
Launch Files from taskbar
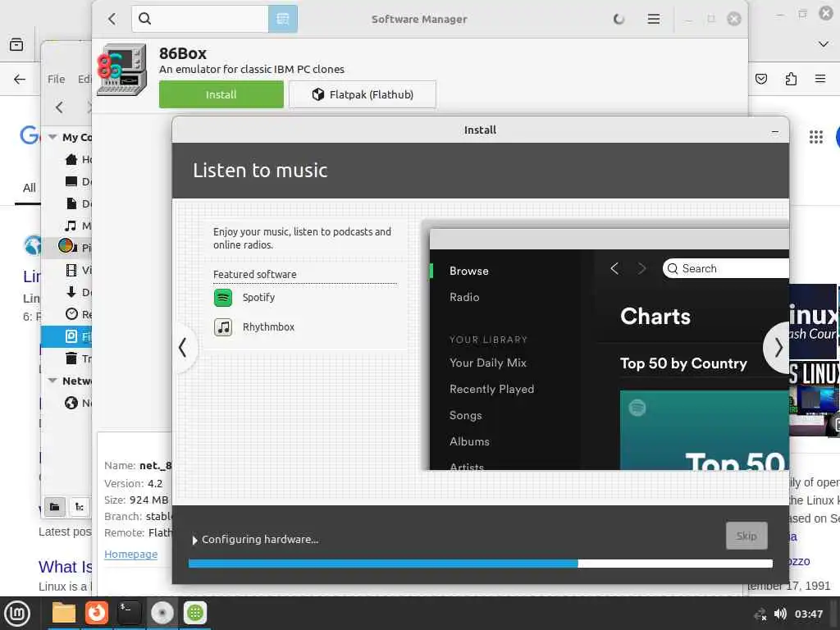point(64,613)
